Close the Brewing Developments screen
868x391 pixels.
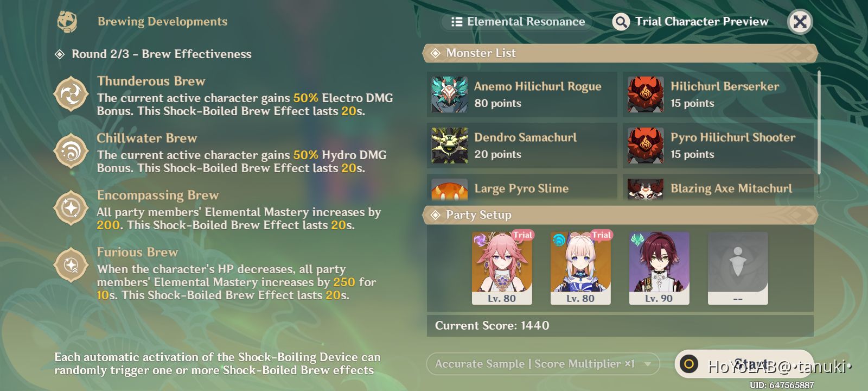(x=800, y=22)
